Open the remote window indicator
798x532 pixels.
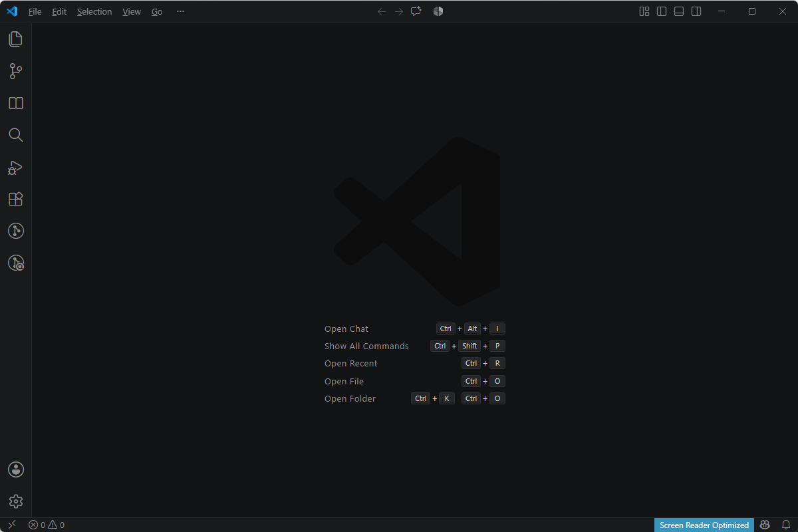(12, 525)
